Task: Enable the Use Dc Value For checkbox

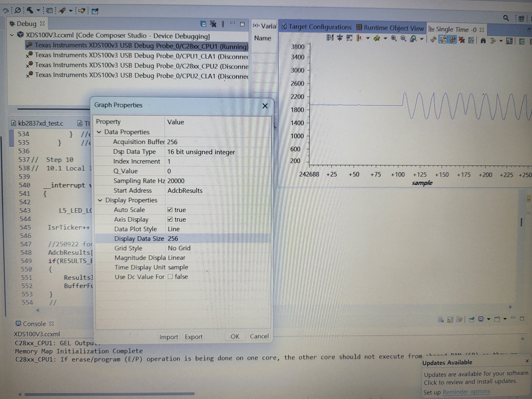Action: 170,276
